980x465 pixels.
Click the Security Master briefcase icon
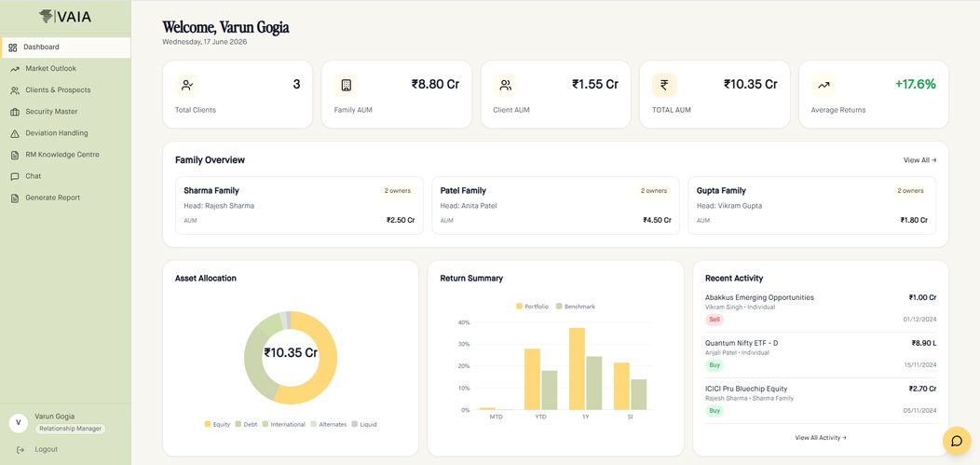pyautogui.click(x=14, y=112)
